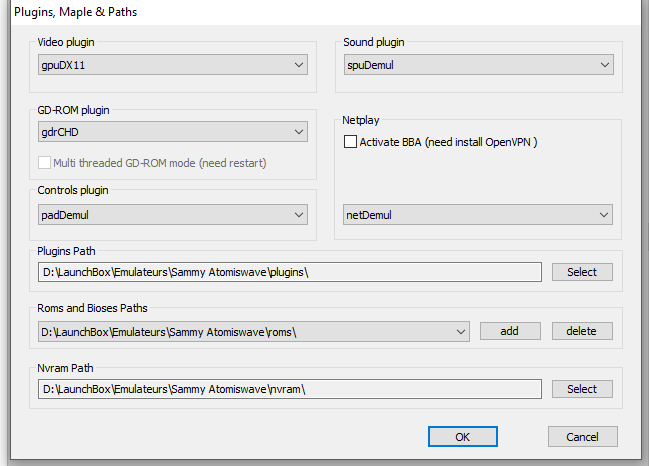Click the Roms paths chevron arrow
This screenshot has height=466, width=649.
tap(461, 331)
